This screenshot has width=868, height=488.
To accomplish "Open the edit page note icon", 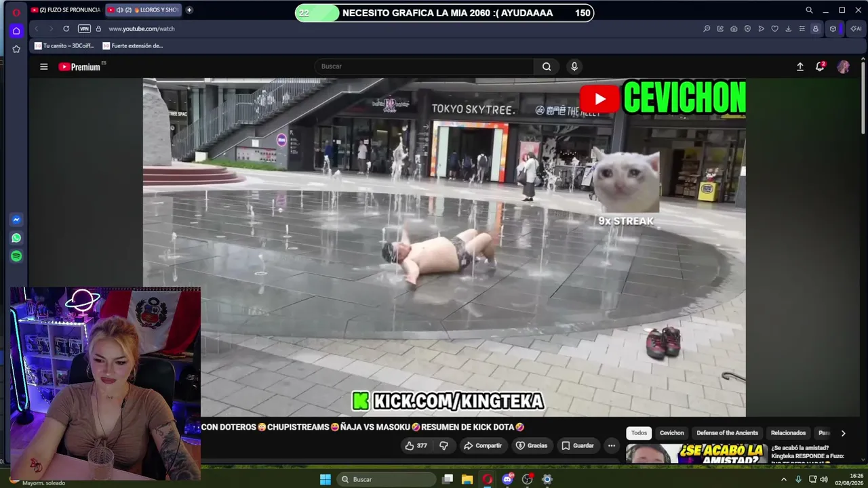I will (x=720, y=28).
